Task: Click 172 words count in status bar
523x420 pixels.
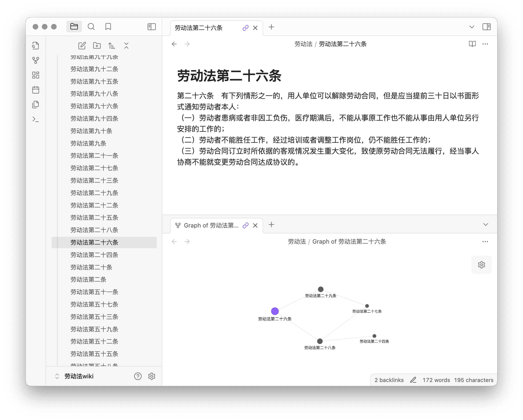Action: click(436, 380)
